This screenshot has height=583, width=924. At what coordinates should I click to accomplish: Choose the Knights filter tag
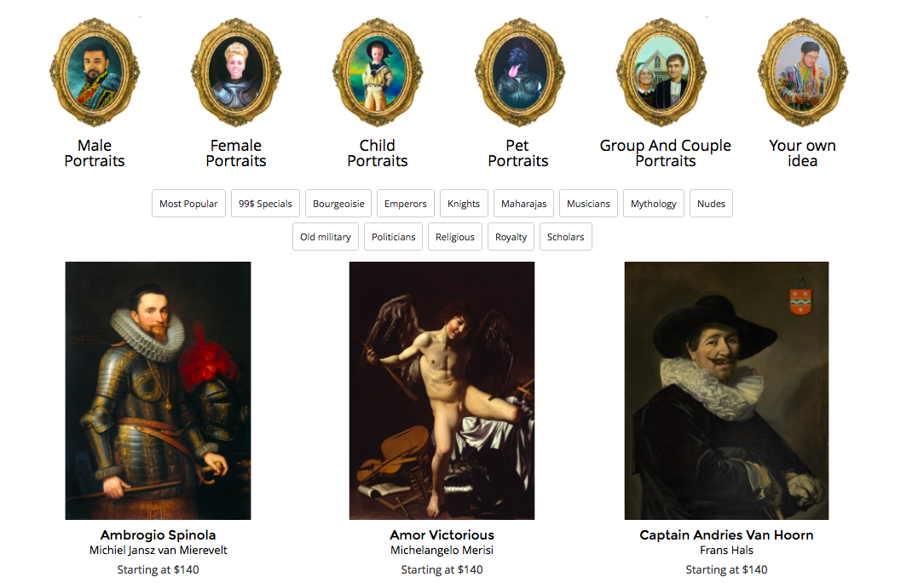464,204
